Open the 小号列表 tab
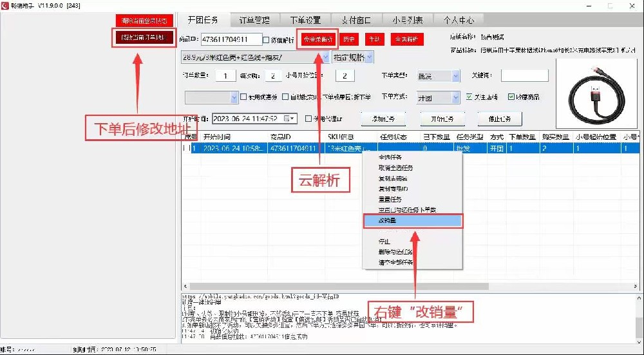Screen dimensions: 644x355 click(x=409, y=21)
